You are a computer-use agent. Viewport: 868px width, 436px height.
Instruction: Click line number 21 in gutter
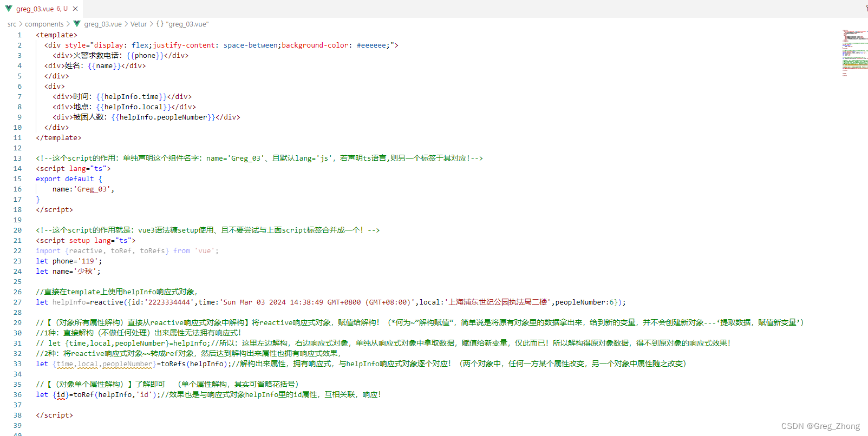pyautogui.click(x=17, y=241)
